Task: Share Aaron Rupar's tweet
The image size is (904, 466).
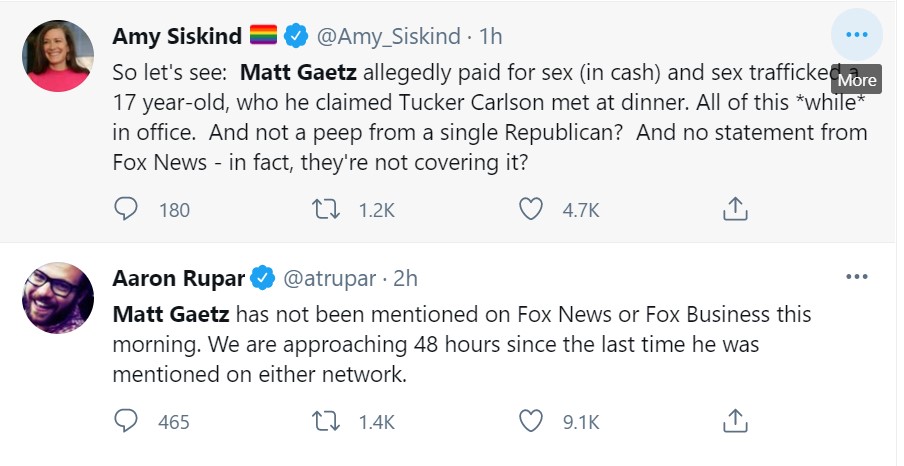Action: click(735, 421)
